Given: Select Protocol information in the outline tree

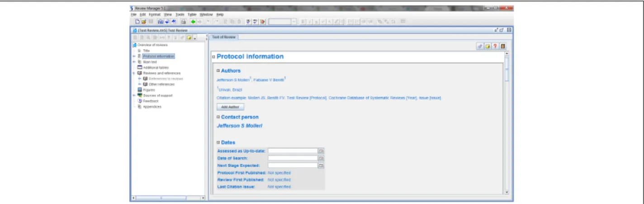Looking at the screenshot, I should (x=158, y=56).
